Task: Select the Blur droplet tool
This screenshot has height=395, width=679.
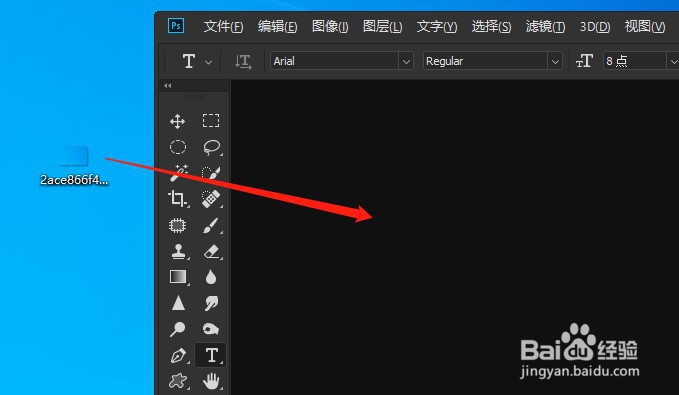Action: tap(211, 277)
